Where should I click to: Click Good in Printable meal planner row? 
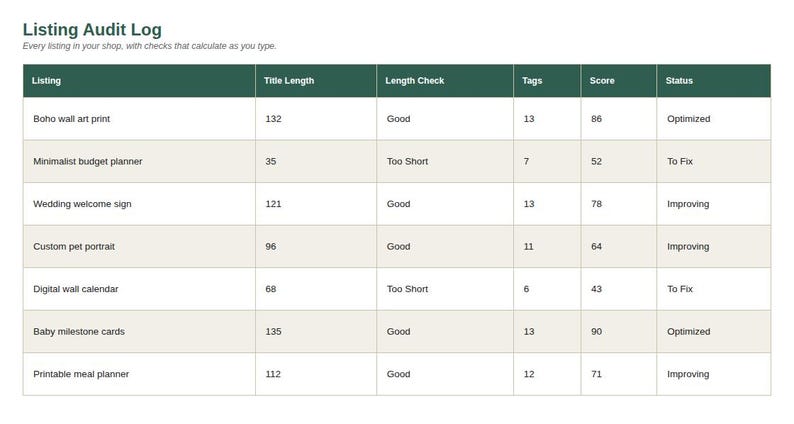tap(399, 374)
